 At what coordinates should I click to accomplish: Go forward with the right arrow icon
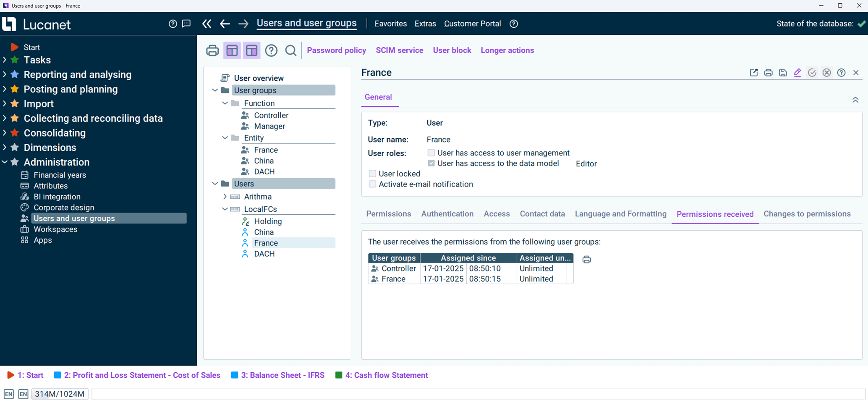243,24
